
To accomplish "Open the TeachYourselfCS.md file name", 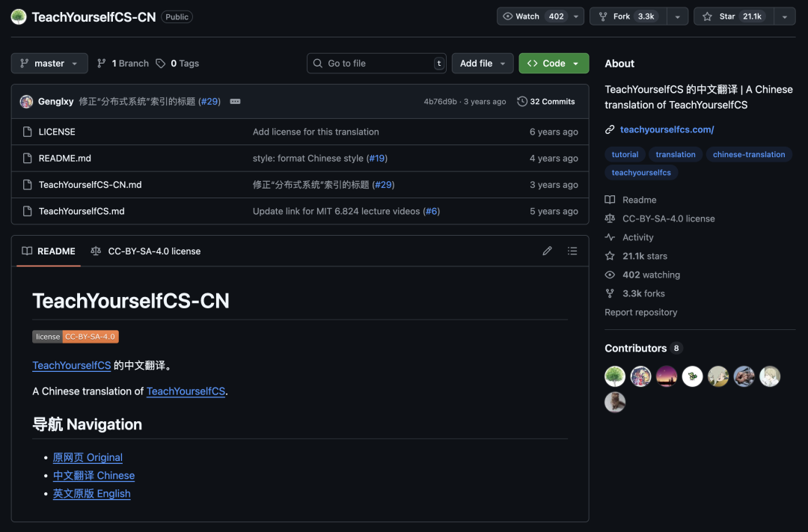I will coord(82,211).
